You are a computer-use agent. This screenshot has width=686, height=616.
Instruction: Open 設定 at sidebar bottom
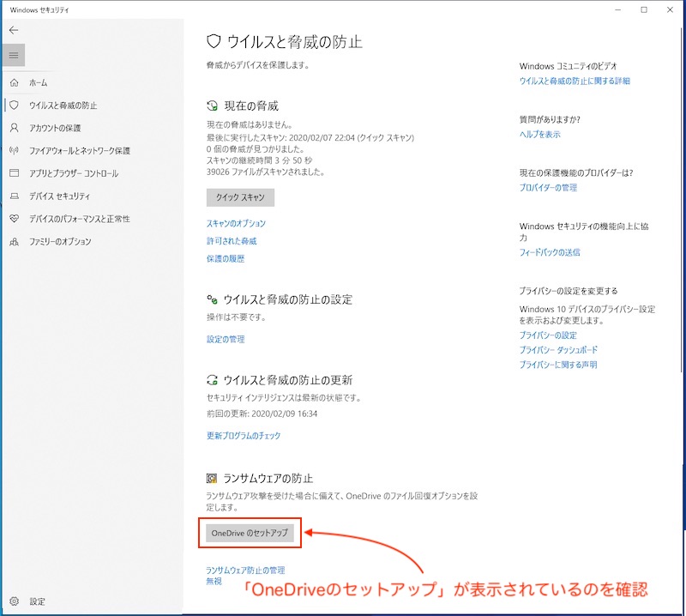tap(37, 601)
